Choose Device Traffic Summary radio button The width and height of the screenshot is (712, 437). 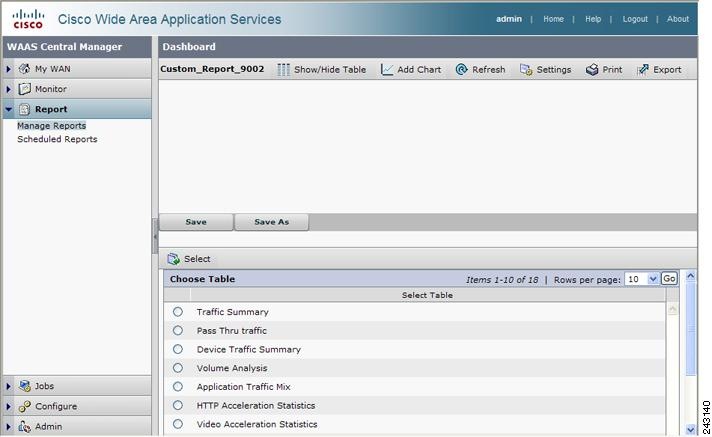178,349
